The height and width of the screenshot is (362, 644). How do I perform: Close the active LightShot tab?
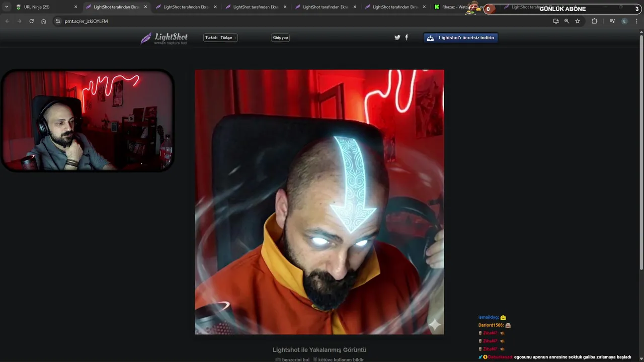tap(145, 7)
